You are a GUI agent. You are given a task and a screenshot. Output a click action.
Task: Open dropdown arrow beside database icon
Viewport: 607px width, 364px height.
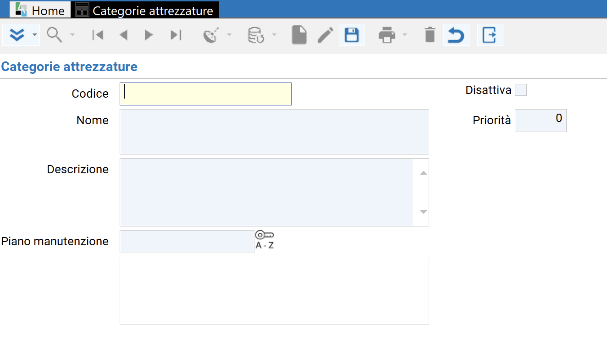tap(274, 35)
